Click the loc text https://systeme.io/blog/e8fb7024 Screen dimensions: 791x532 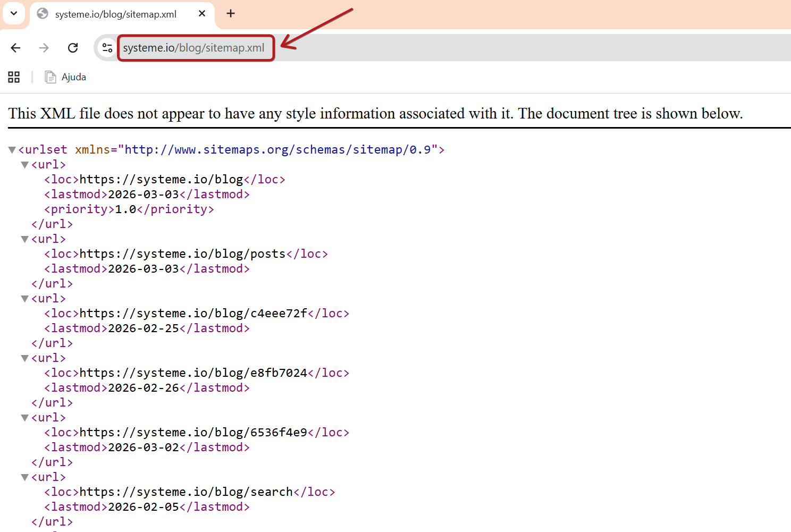(193, 373)
